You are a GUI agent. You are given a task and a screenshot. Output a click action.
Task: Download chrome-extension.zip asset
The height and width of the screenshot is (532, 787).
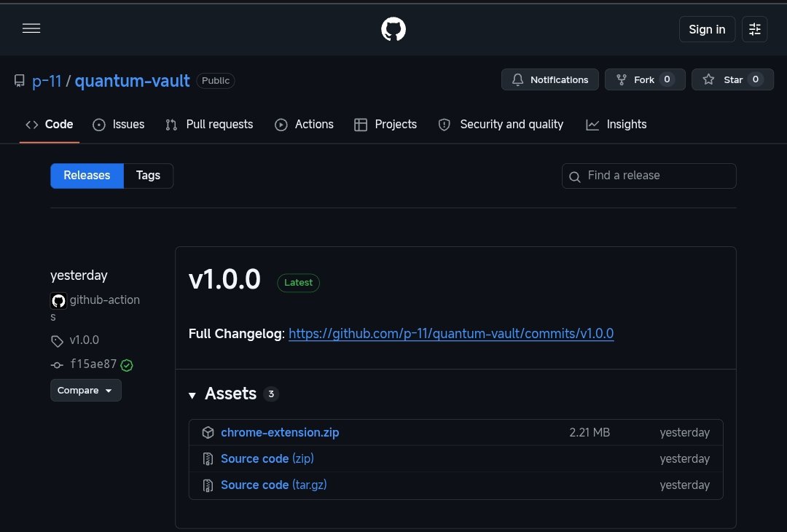pyautogui.click(x=280, y=433)
